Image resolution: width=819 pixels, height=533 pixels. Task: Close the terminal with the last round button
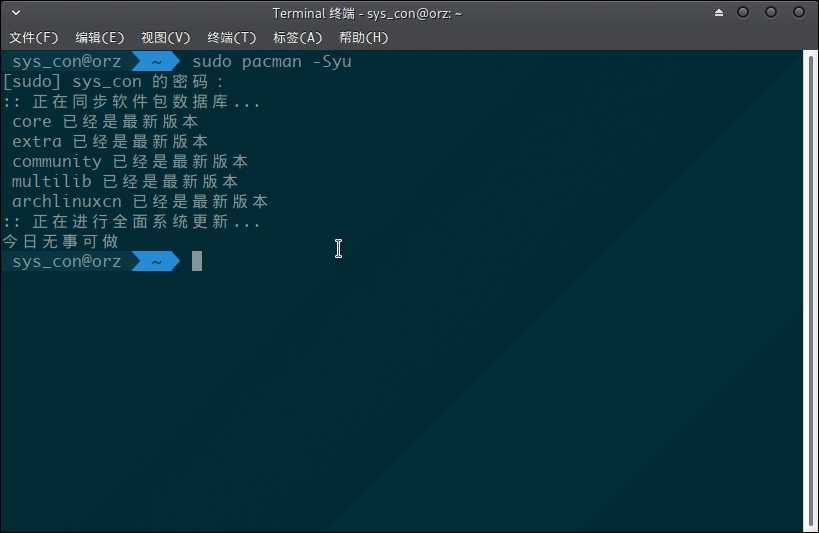799,12
